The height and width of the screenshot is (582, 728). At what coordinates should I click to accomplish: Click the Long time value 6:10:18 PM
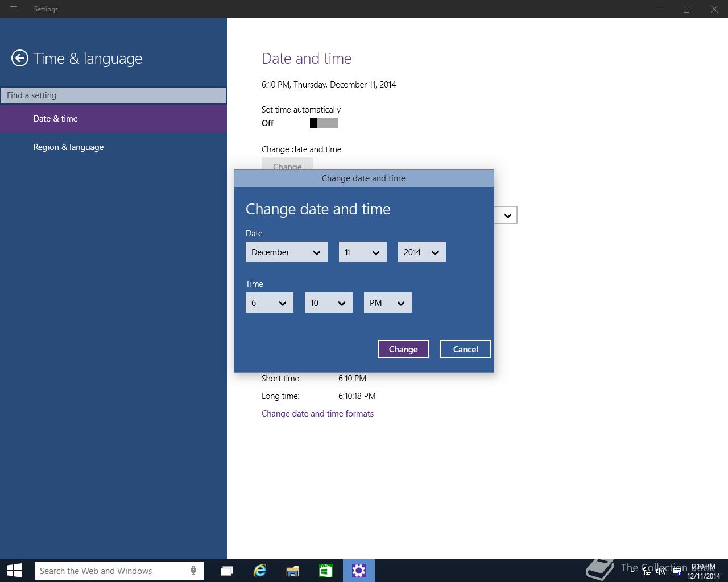(x=357, y=396)
